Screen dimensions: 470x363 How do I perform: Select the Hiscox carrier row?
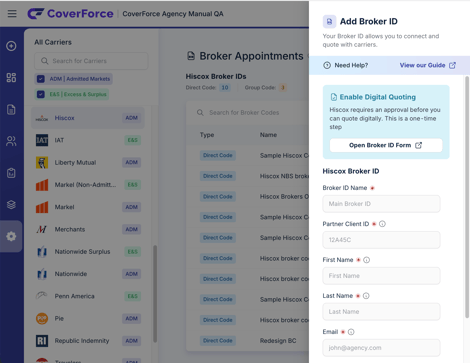(x=88, y=118)
